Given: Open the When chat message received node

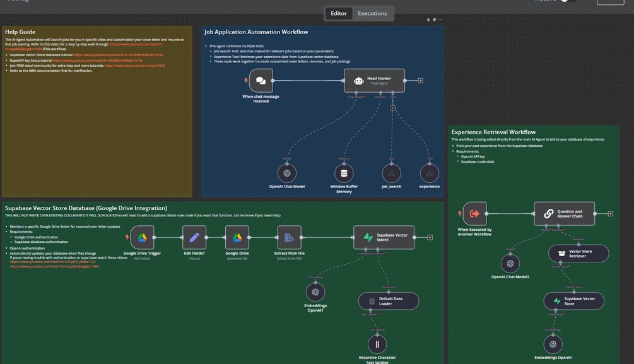Looking at the screenshot, I should pos(261,81).
